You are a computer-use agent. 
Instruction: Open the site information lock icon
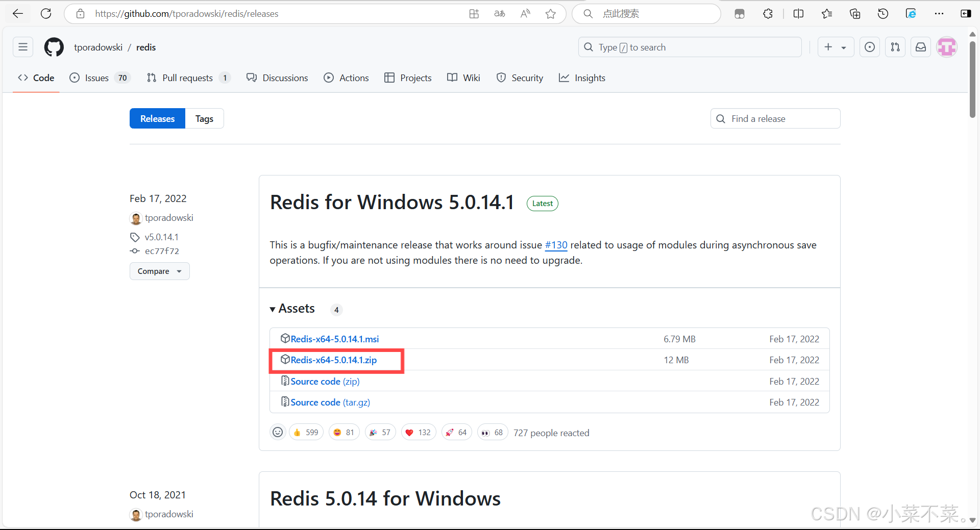80,14
